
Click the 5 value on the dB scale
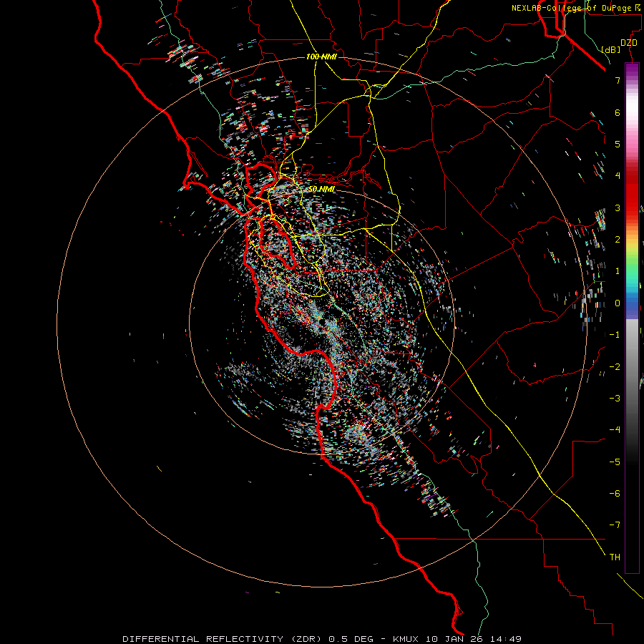click(x=618, y=144)
